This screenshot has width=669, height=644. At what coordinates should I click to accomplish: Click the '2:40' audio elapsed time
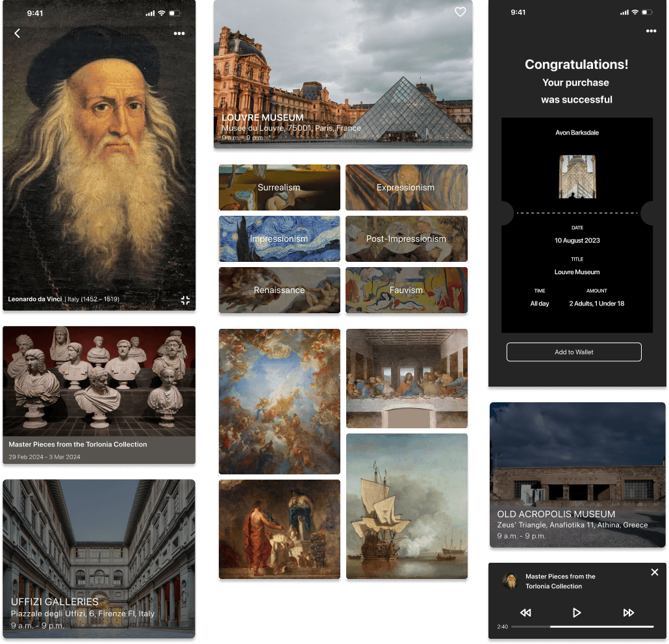coord(502,626)
